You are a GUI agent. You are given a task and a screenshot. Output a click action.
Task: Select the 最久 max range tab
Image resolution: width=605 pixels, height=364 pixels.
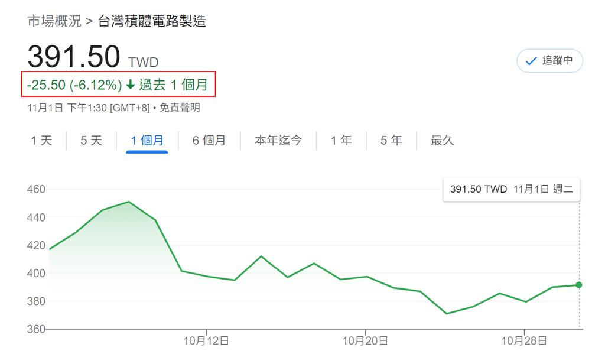point(442,141)
